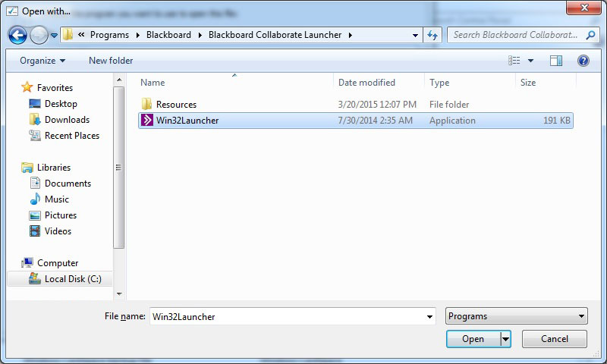Open the File name dropdown arrow
607x364 pixels.
tap(429, 316)
